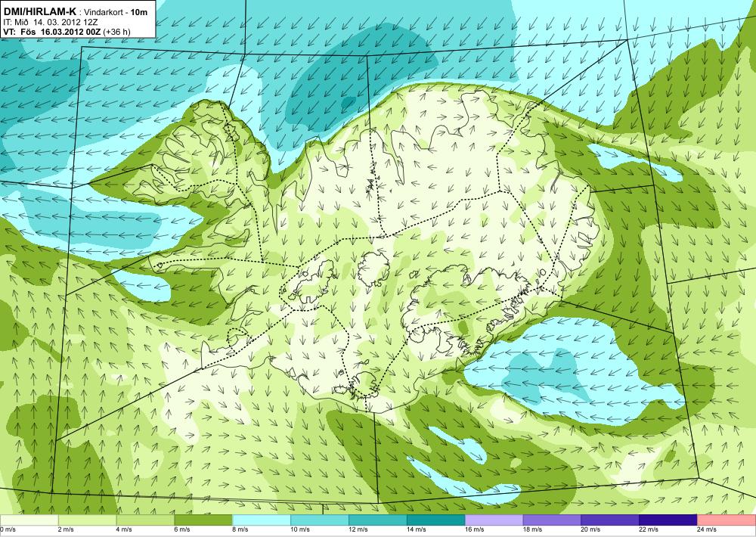Click the "IT: Mið 14. 03. 2012 12Z" line

pyautogui.click(x=51, y=22)
